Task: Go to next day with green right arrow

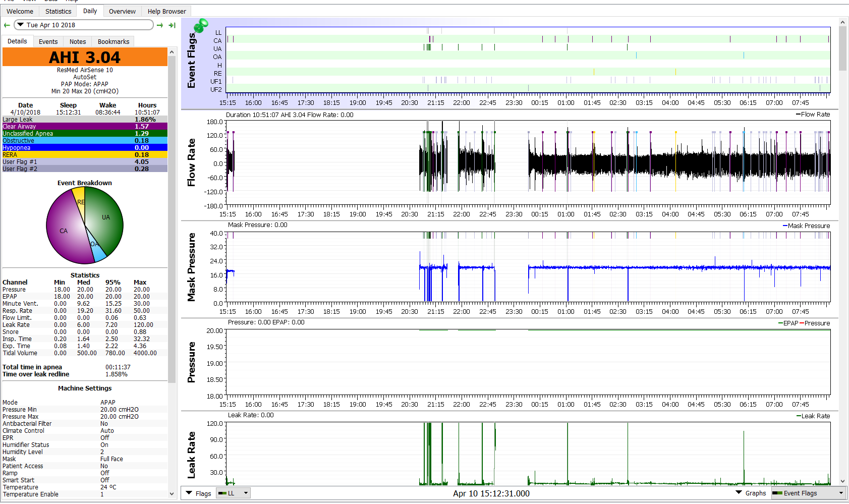Action: (160, 25)
